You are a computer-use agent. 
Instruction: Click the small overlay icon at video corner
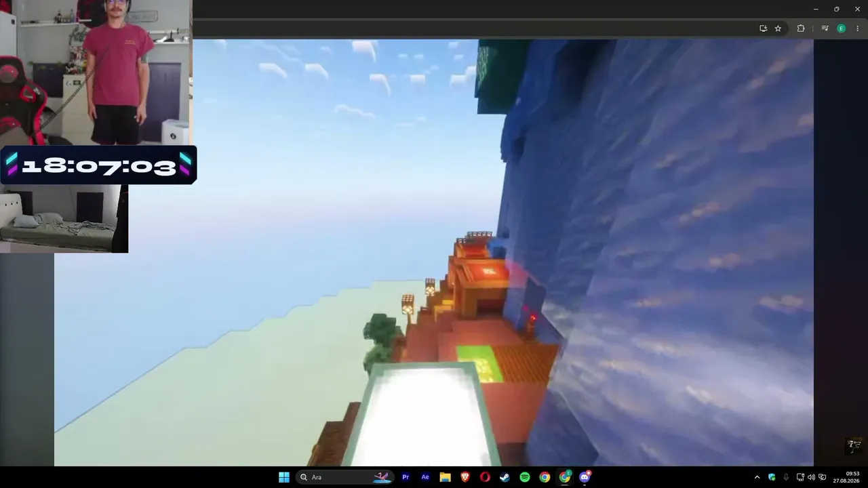pyautogui.click(x=854, y=445)
